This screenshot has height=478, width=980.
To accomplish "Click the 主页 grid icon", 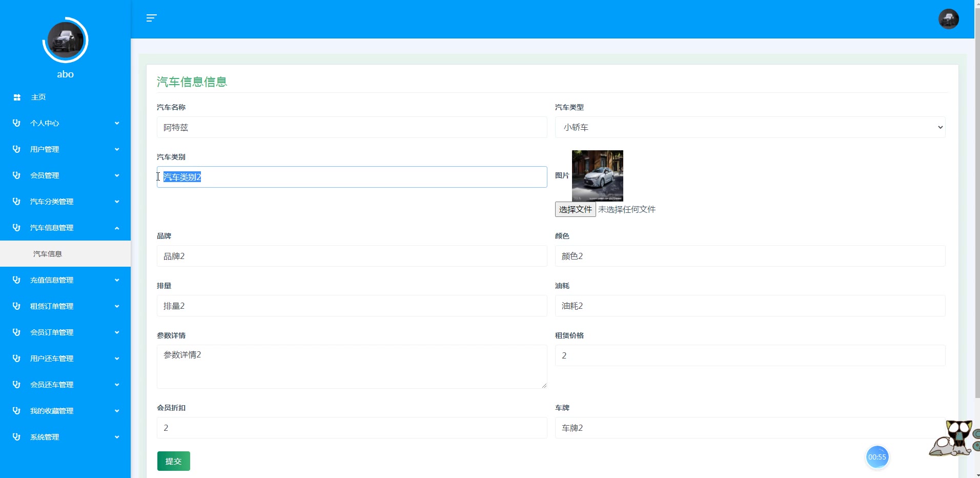I will [x=17, y=97].
